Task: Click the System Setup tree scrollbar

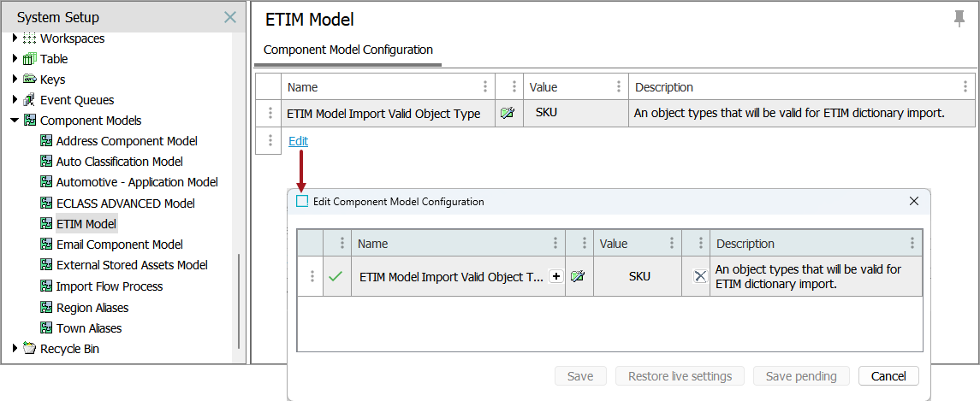Action: pyautogui.click(x=238, y=299)
